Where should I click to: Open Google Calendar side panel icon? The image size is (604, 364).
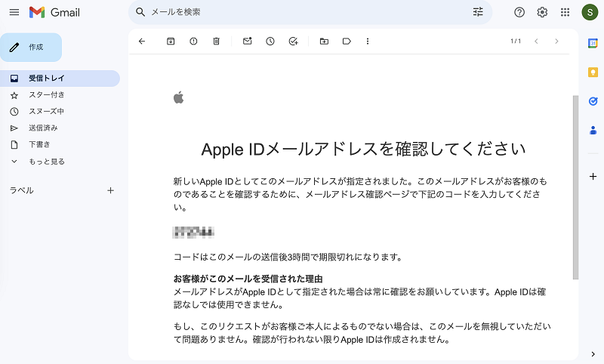(593, 43)
